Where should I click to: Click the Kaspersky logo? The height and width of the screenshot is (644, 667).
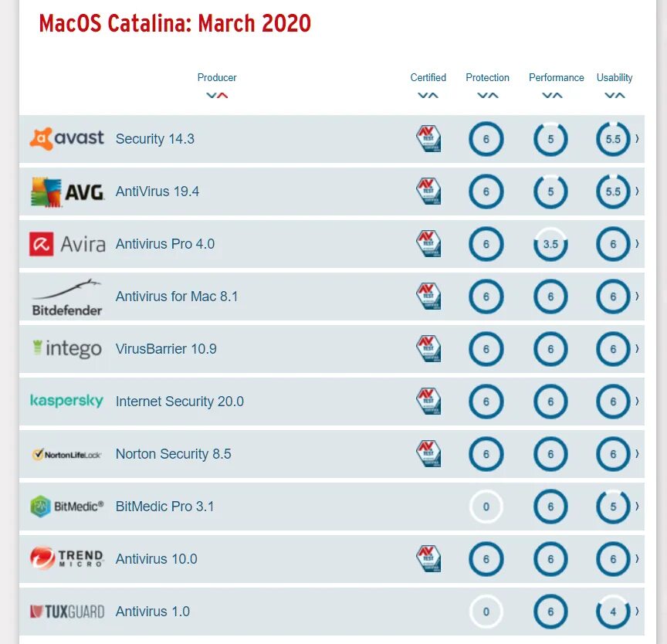pos(67,401)
